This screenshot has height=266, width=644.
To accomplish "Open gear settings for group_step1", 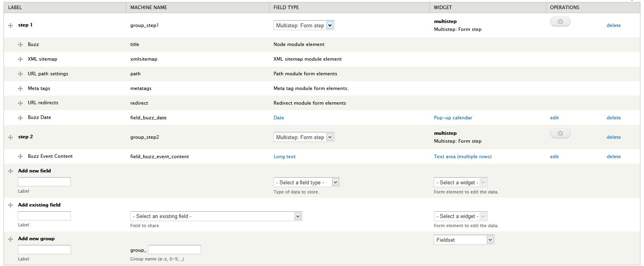I will [x=560, y=22].
